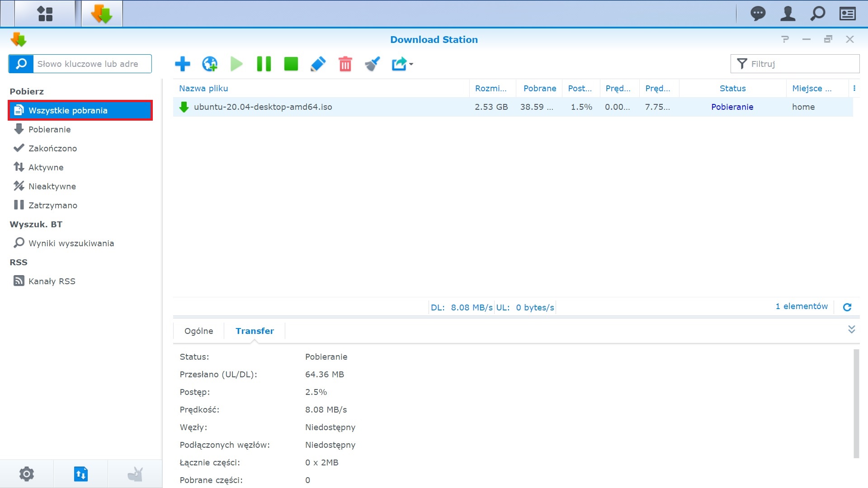Click the home destination cell
Viewport: 868px width, 488px height.
pyautogui.click(x=803, y=107)
